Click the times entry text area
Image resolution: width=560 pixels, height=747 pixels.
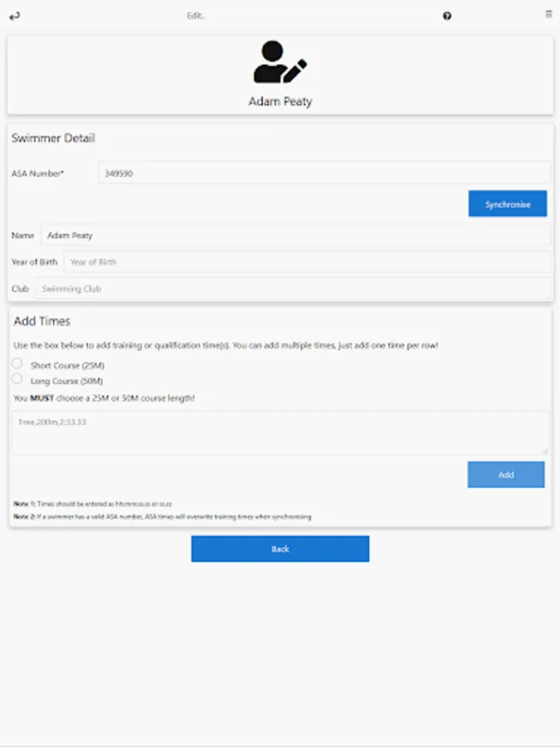tap(280, 433)
